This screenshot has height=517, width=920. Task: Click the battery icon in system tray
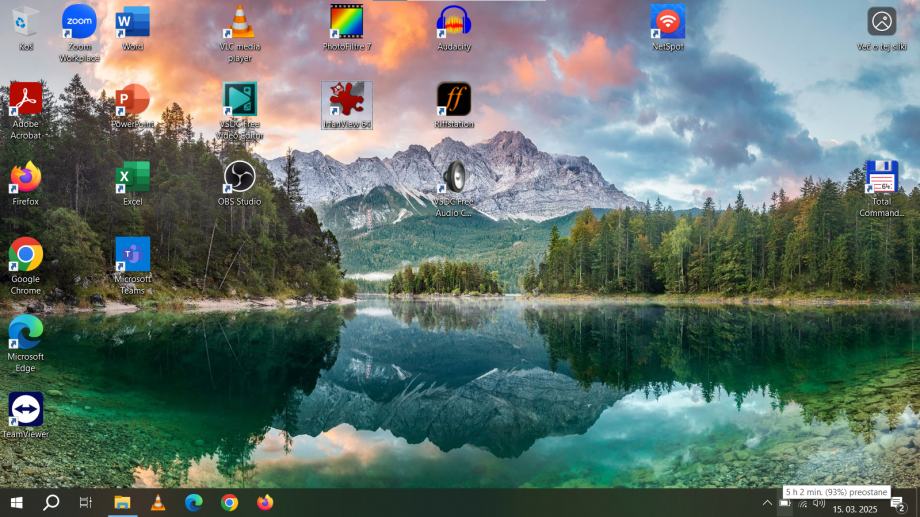(x=785, y=504)
